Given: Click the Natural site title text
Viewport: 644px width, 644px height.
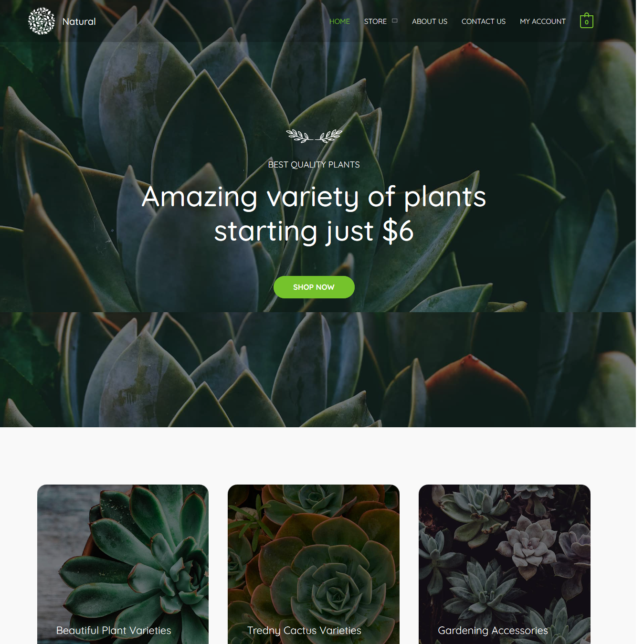Looking at the screenshot, I should click(79, 21).
